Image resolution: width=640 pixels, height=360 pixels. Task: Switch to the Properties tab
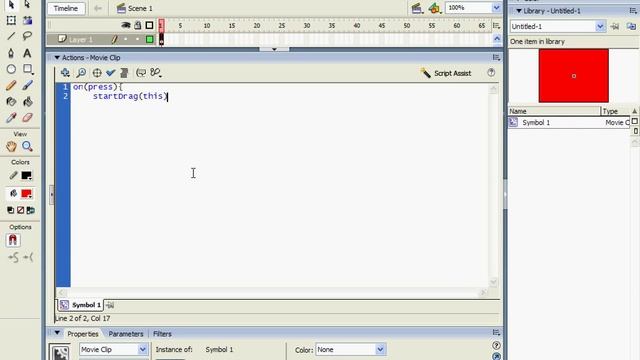(82, 334)
